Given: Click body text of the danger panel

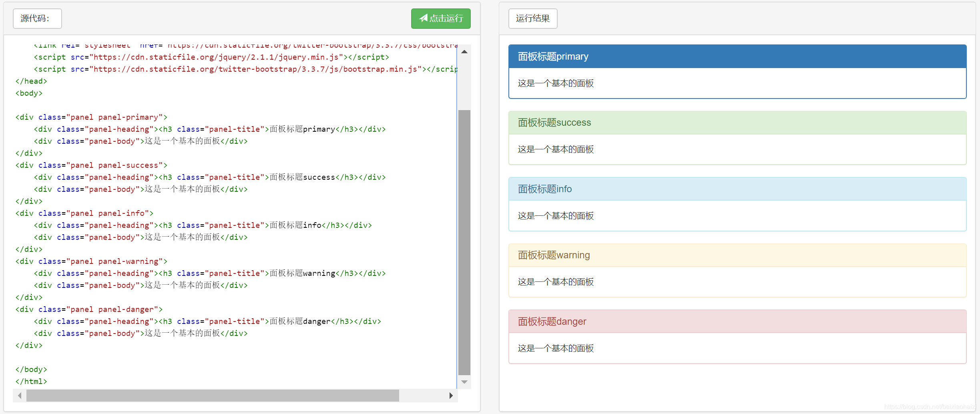Looking at the screenshot, I should 556,348.
